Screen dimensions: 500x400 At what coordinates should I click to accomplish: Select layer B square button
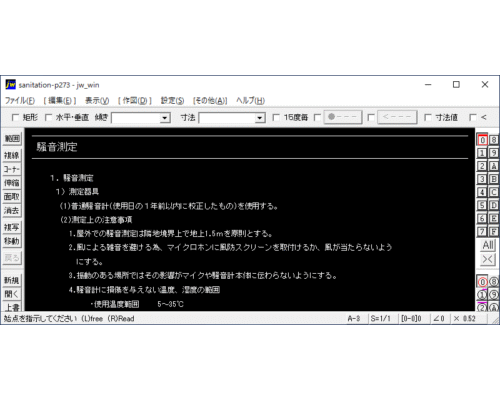pyautogui.click(x=494, y=179)
